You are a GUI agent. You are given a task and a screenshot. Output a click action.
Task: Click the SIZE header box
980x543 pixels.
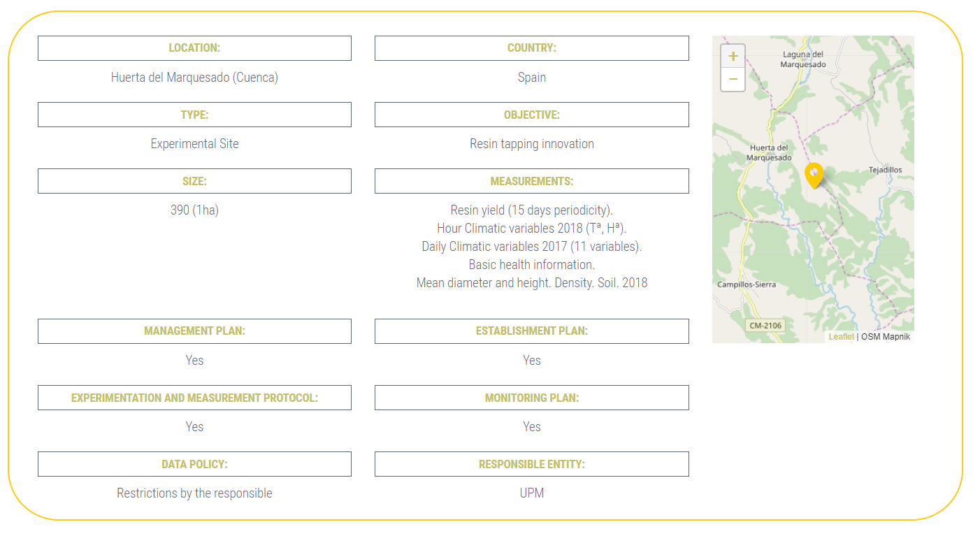tap(194, 181)
